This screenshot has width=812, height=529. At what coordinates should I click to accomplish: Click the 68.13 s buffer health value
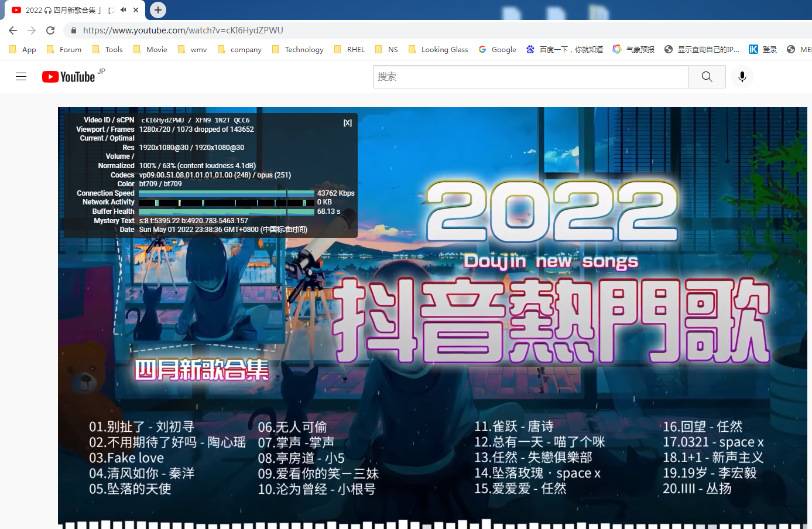(328, 211)
